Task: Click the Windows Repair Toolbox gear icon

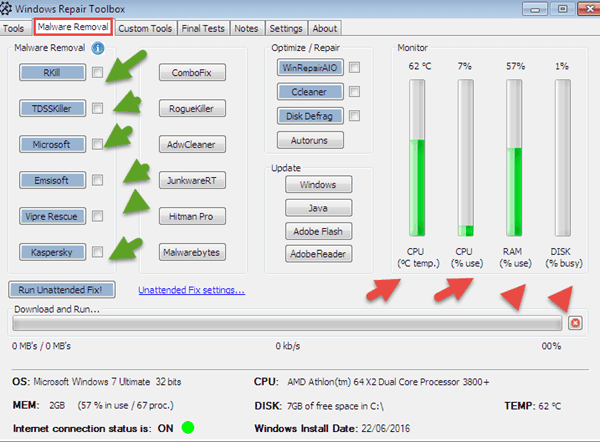Action: (x=5, y=8)
